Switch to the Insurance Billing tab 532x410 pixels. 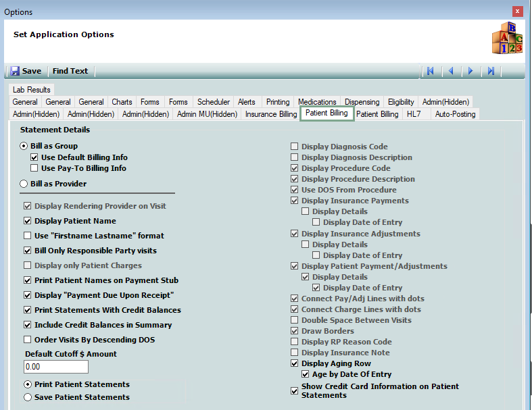[x=270, y=114]
